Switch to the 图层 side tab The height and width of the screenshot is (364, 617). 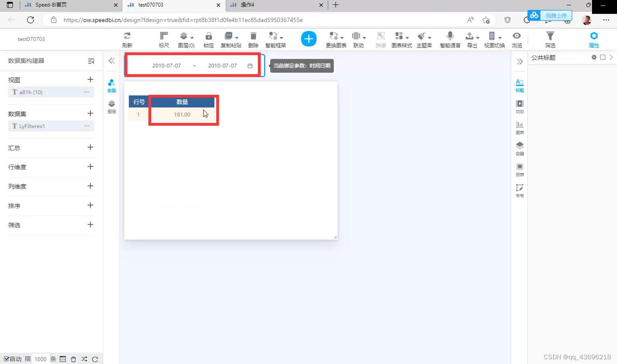point(111,107)
